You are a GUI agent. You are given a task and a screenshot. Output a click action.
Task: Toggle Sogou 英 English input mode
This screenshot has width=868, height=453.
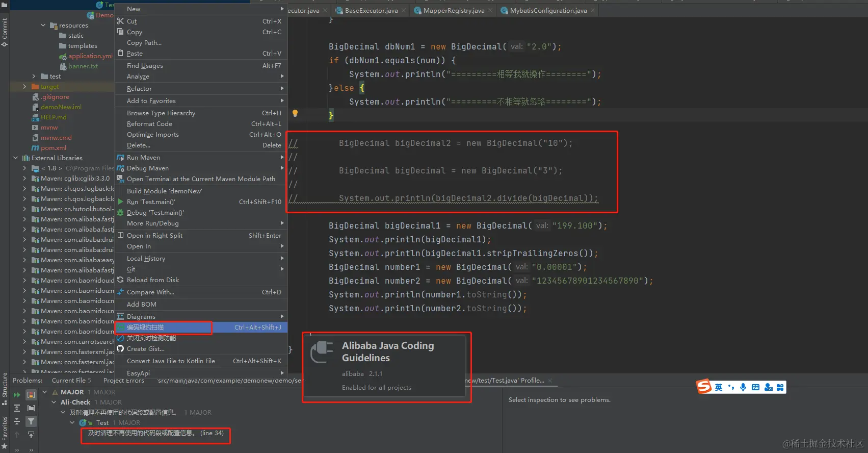[x=719, y=387]
